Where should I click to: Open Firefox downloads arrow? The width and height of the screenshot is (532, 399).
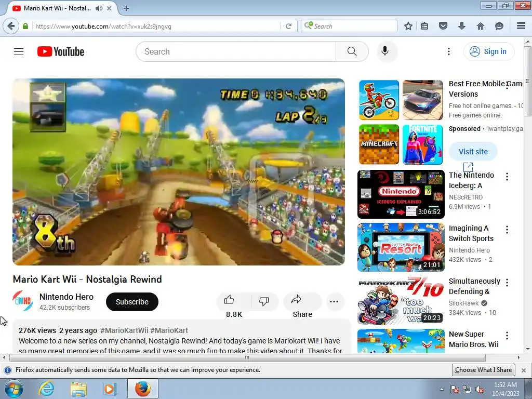tap(462, 26)
